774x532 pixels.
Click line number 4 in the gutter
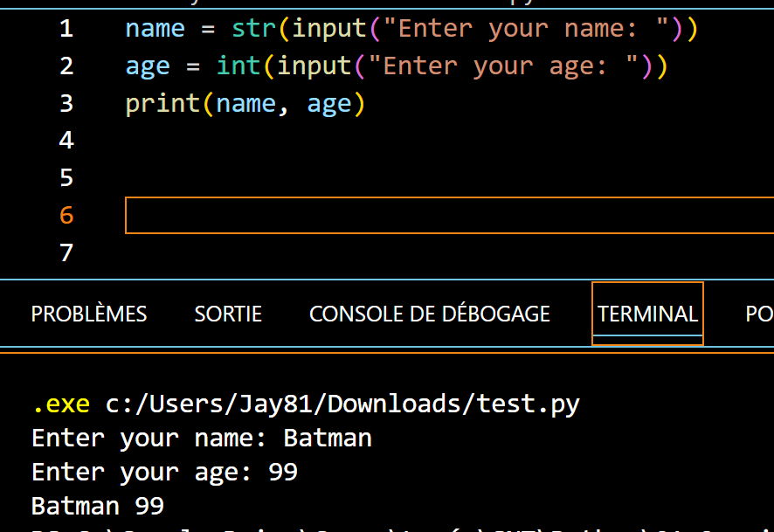click(66, 141)
